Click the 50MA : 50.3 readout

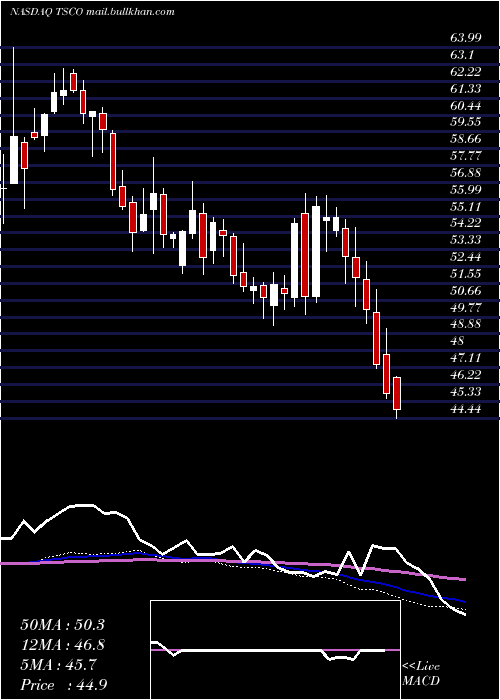[62, 625]
